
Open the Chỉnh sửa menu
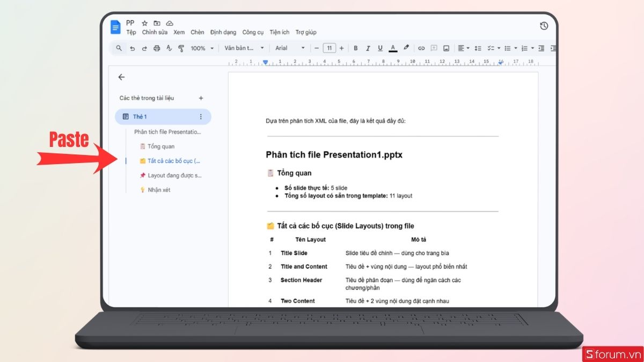pyautogui.click(x=155, y=32)
